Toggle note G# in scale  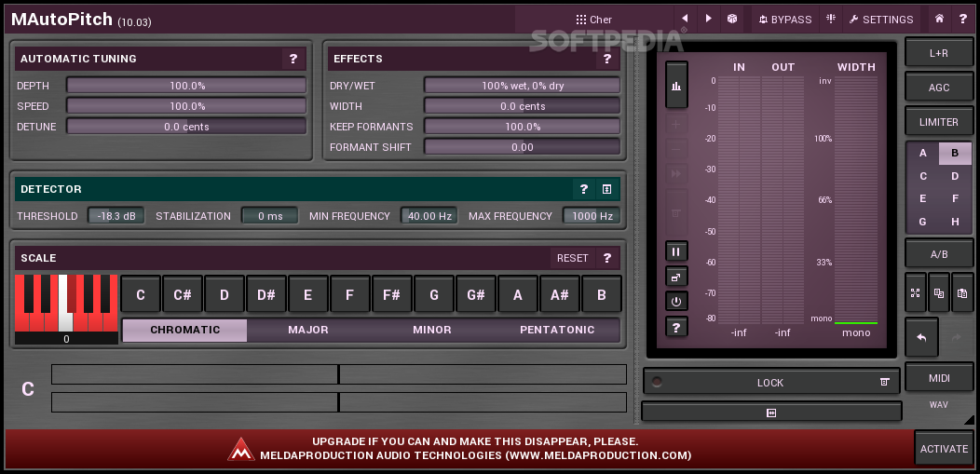tap(476, 294)
